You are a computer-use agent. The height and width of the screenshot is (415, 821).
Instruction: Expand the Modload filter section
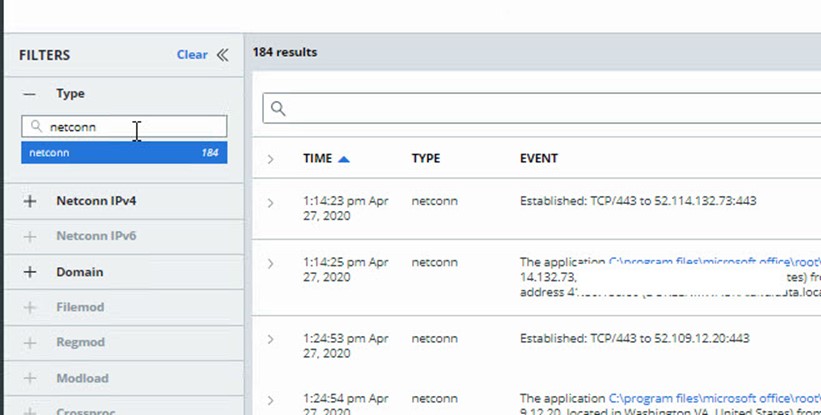pyautogui.click(x=30, y=379)
